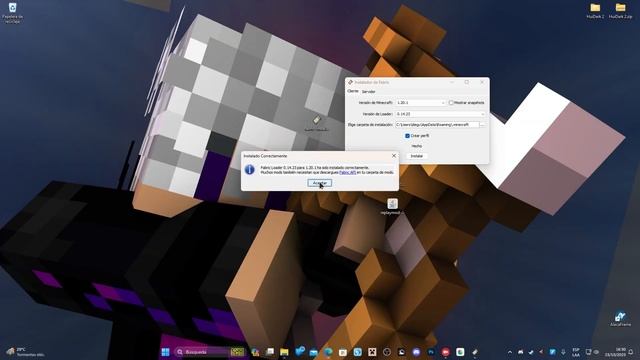
Task: Click the ... browse button beside install folder
Action: pos(482,124)
